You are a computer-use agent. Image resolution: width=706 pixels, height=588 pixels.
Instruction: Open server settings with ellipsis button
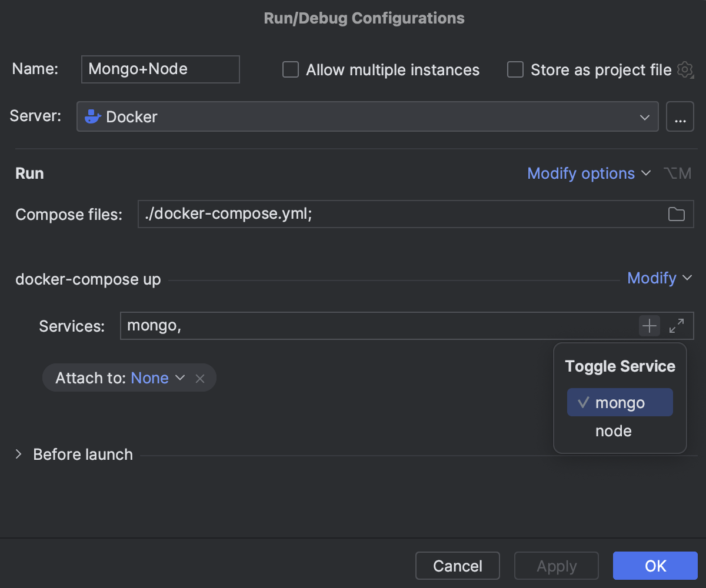tap(680, 116)
